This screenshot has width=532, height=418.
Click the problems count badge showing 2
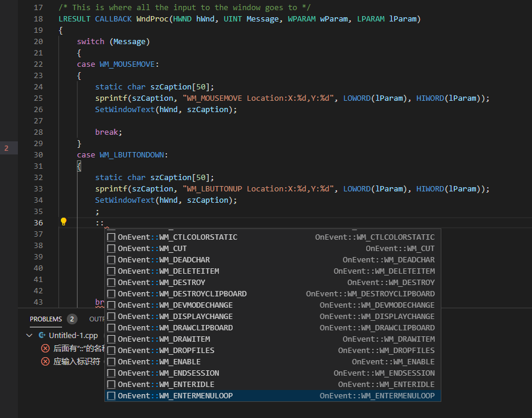click(72, 319)
